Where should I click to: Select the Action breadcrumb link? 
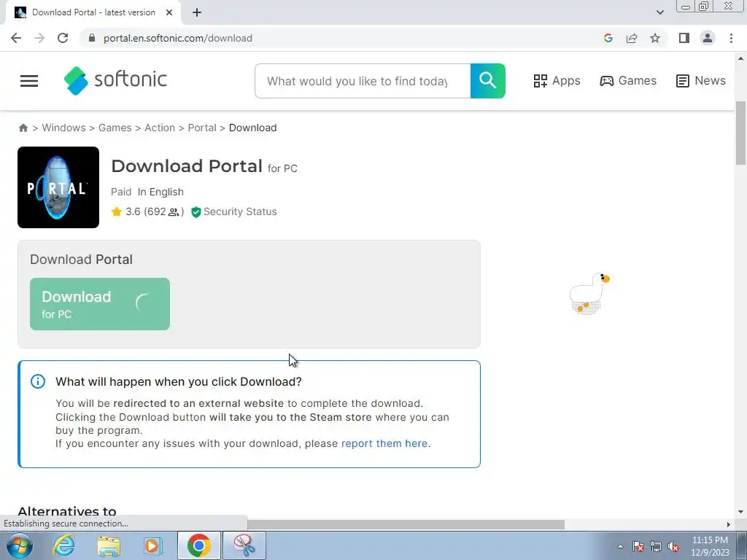160,128
